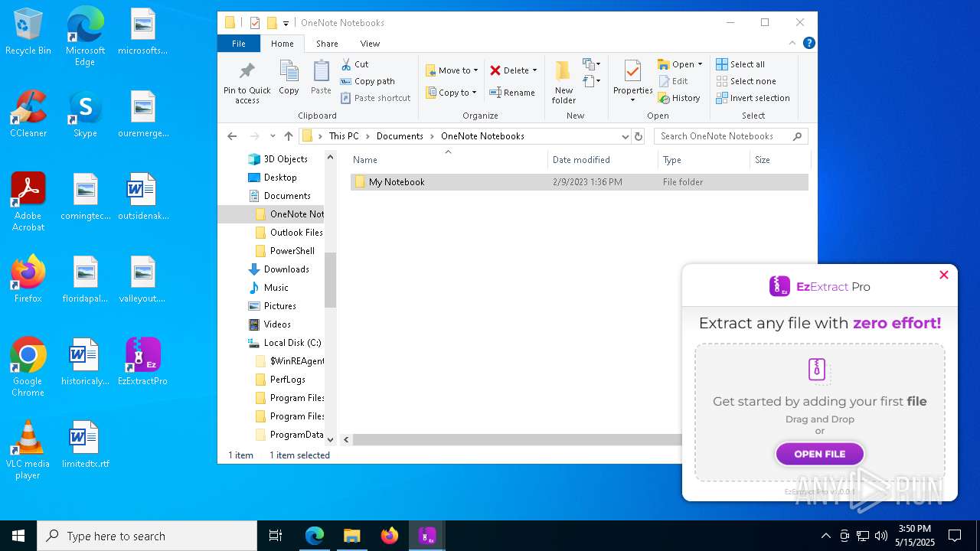Sort by the Size column
Viewport: 980px width, 551px height.
[x=779, y=160]
